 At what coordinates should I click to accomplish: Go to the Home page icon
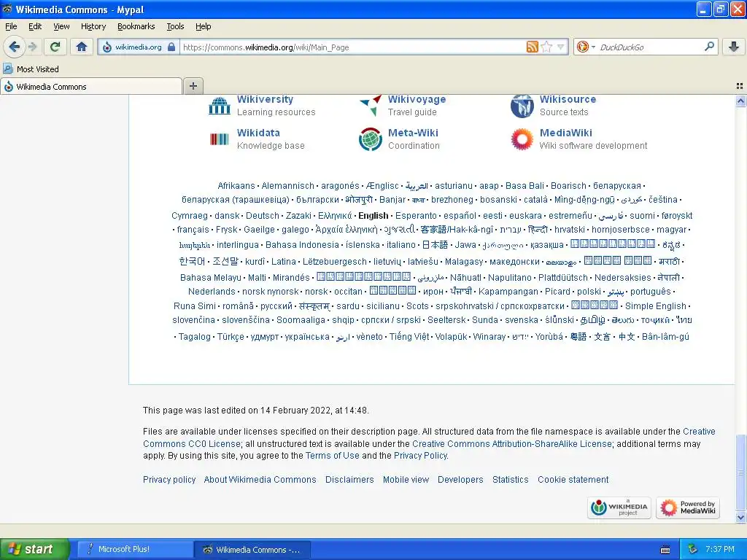(x=82, y=47)
